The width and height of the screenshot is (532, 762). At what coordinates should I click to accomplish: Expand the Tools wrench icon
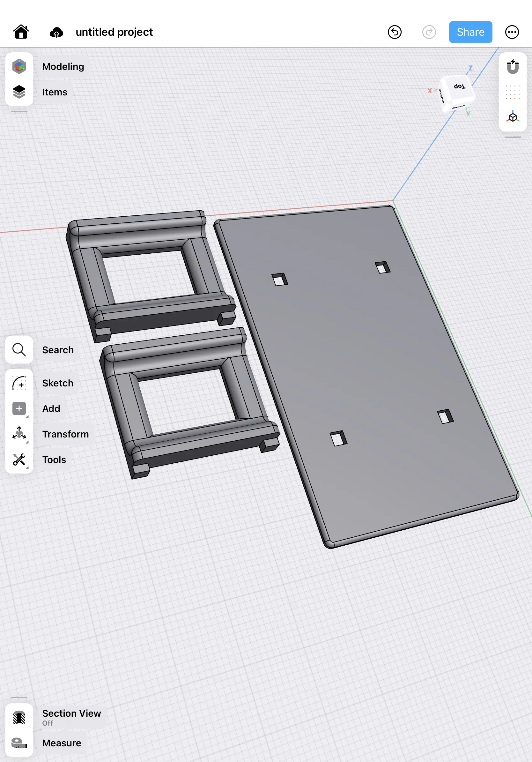tap(19, 459)
